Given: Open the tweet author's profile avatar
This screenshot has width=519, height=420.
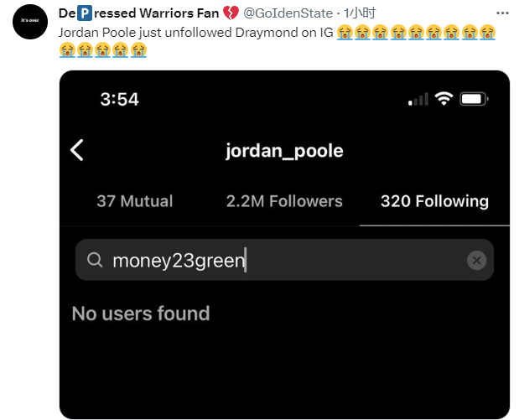Looking at the screenshot, I should 29,23.
